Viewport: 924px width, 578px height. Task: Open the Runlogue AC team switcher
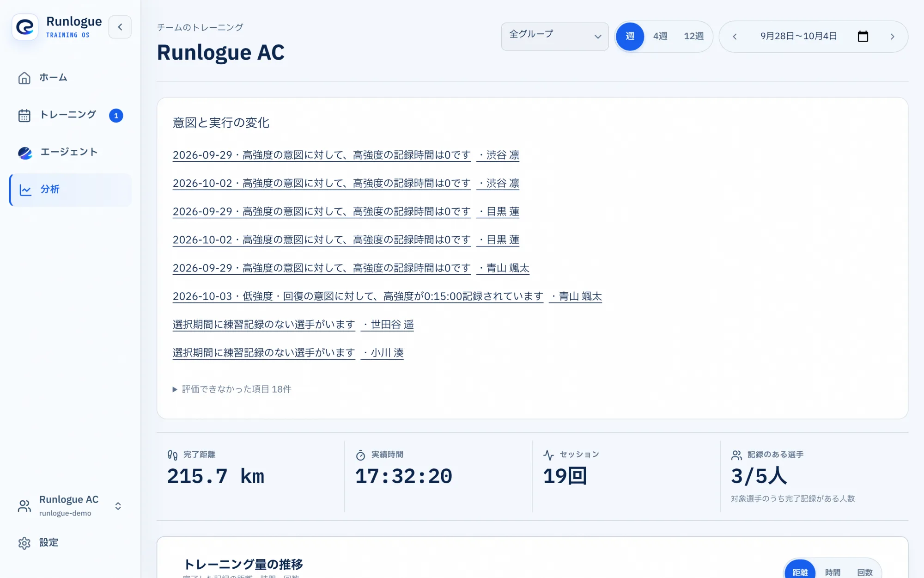(x=70, y=506)
